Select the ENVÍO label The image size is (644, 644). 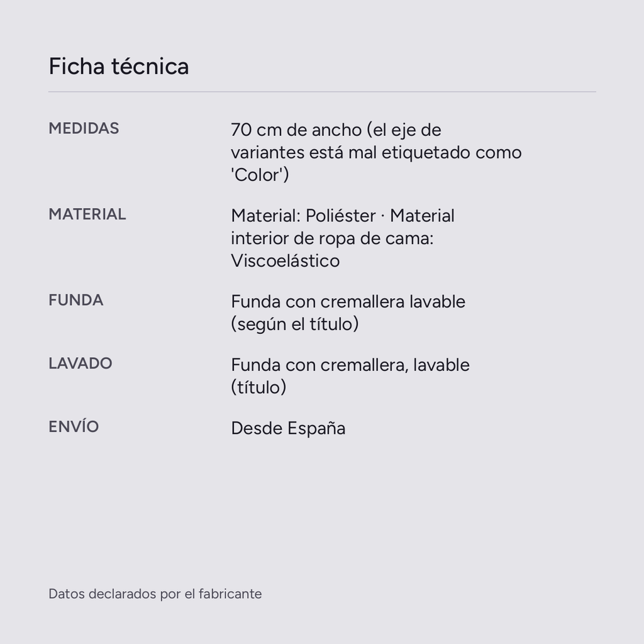coord(74,427)
